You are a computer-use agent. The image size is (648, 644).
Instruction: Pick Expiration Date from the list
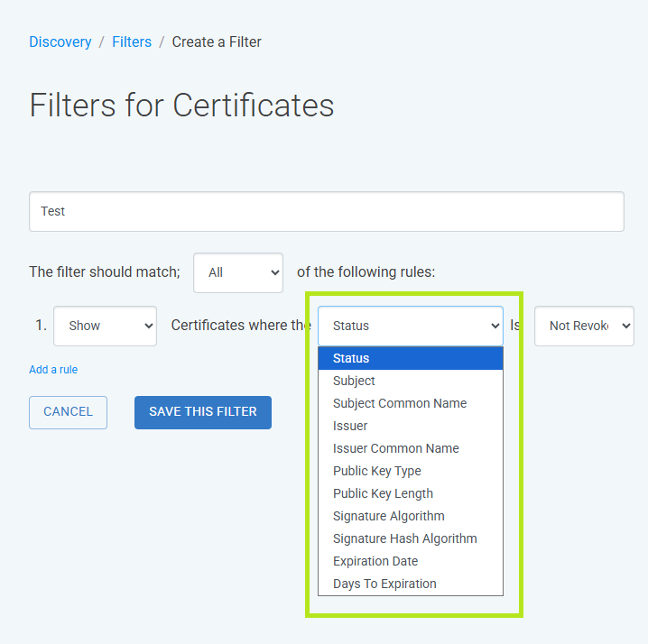[411, 561]
